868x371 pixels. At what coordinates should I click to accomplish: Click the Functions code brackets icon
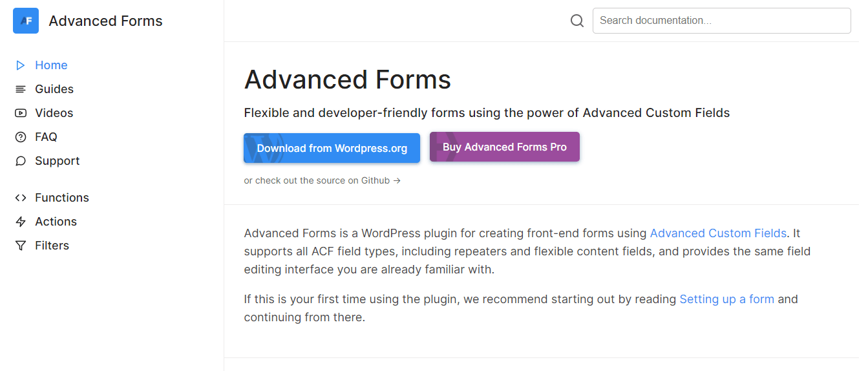[21, 198]
